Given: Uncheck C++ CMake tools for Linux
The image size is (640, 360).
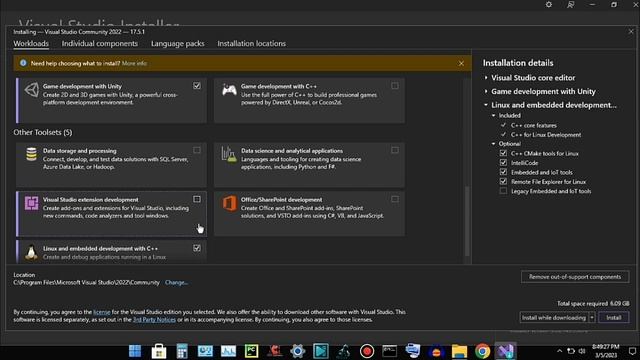Looking at the screenshot, I should point(503,153).
